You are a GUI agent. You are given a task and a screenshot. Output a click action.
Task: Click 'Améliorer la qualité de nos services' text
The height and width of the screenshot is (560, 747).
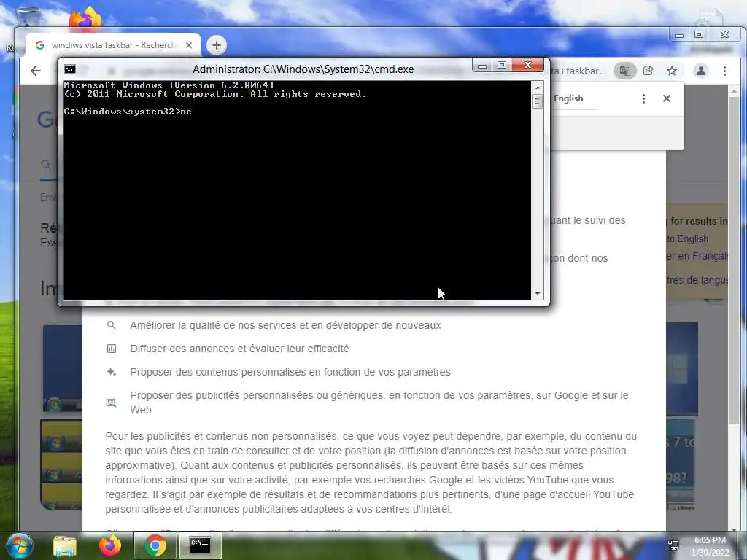pos(285,326)
